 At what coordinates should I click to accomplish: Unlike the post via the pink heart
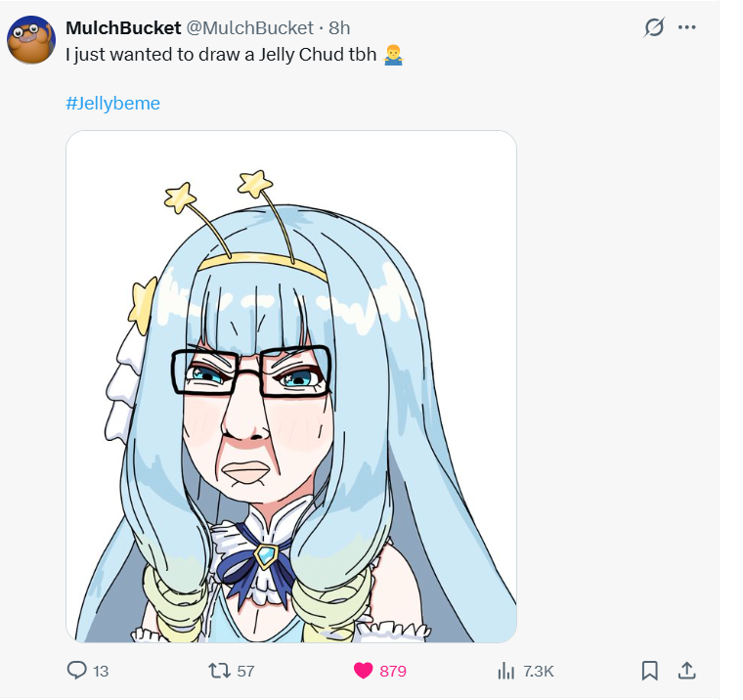coord(364,671)
